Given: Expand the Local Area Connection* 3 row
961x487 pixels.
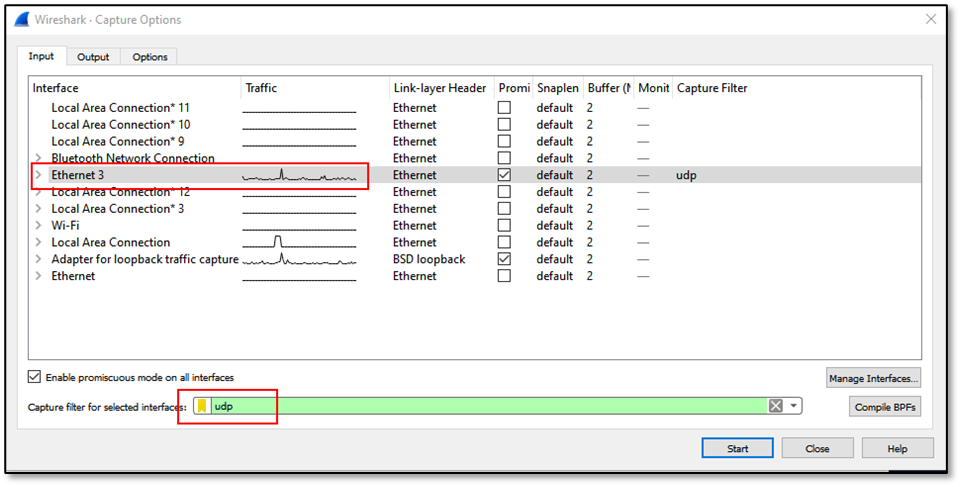Looking at the screenshot, I should coord(38,209).
